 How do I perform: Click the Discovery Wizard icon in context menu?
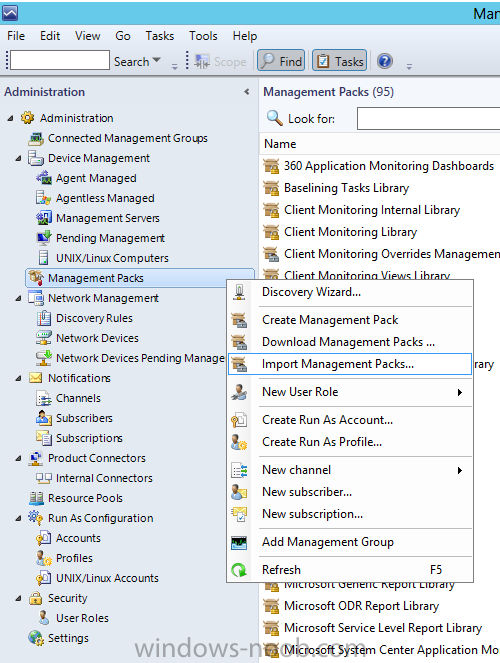coord(239,292)
